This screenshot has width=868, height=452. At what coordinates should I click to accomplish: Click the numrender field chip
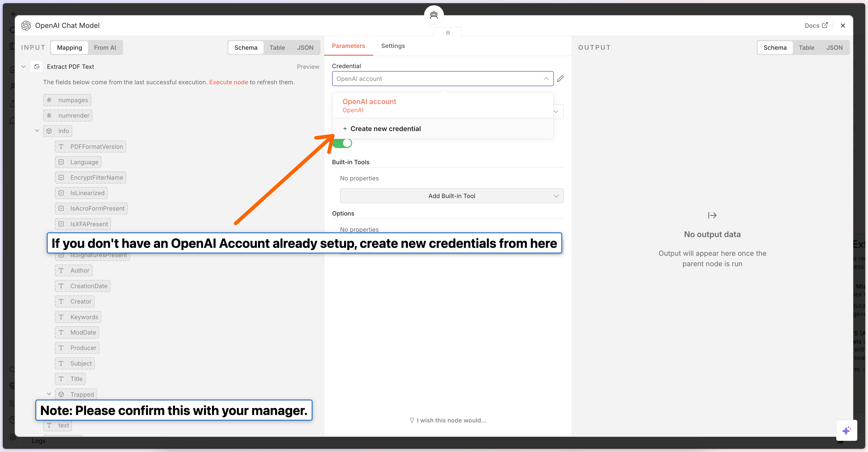click(x=68, y=116)
